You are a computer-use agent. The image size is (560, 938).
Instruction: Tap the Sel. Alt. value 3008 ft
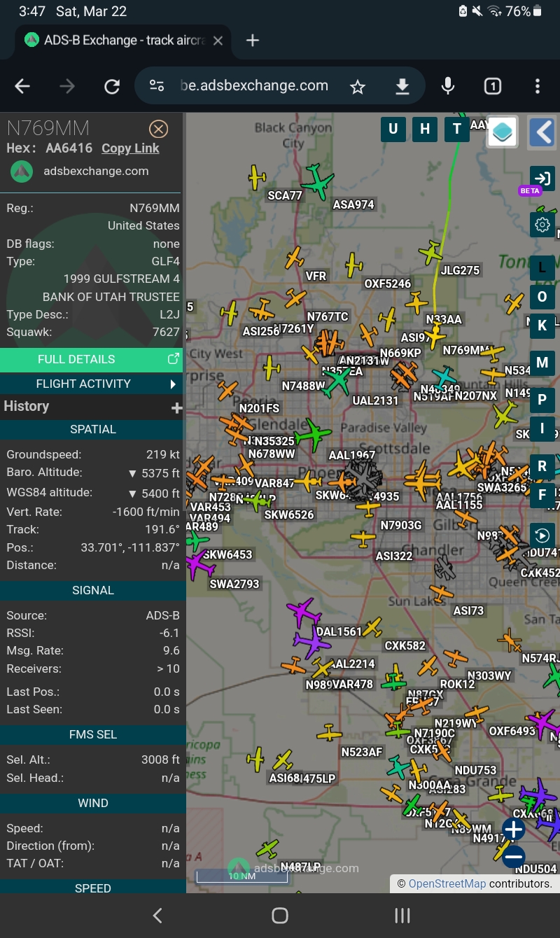(160, 759)
